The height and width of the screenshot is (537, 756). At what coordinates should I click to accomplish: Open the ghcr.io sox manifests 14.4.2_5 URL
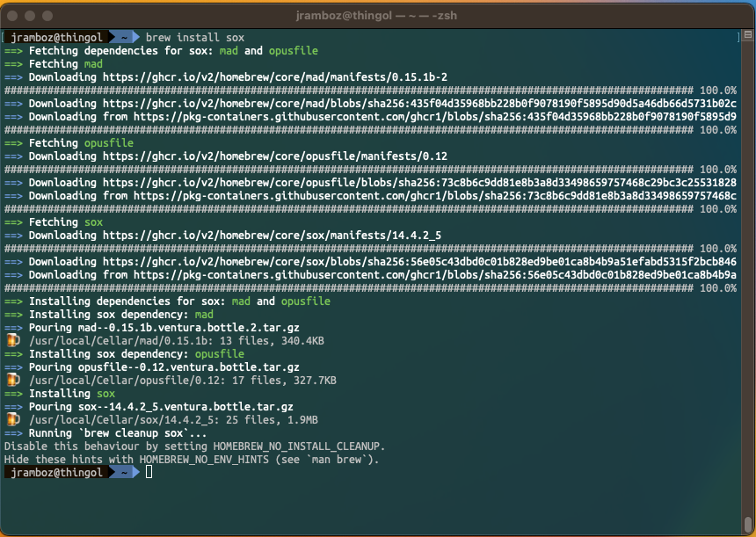coord(272,236)
